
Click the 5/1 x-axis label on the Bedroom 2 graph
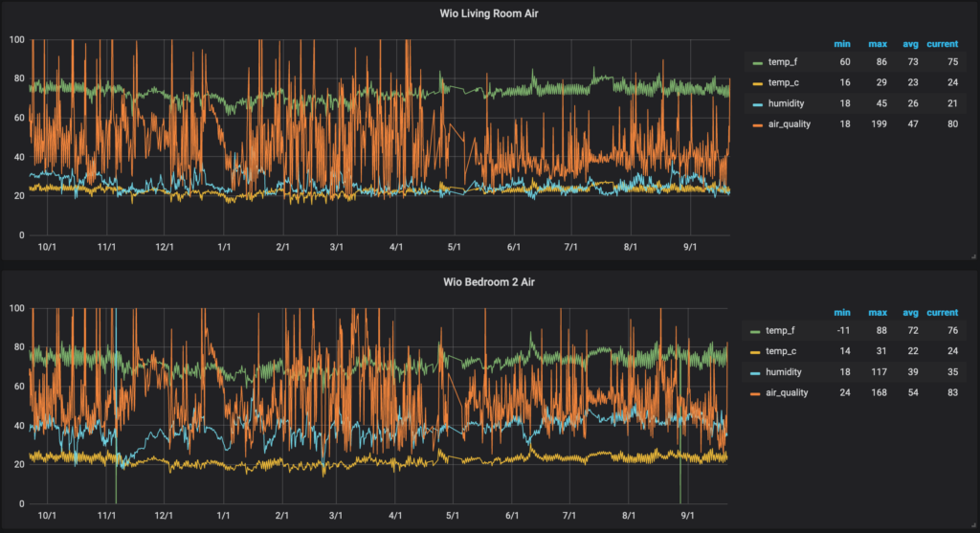454,515
